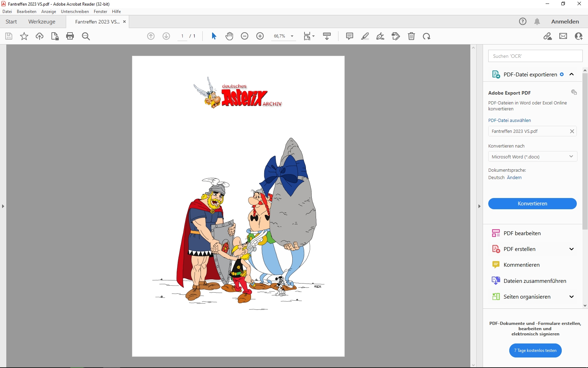Click the Suchen 'OCR' search field
The image size is (588, 368).
point(535,56)
